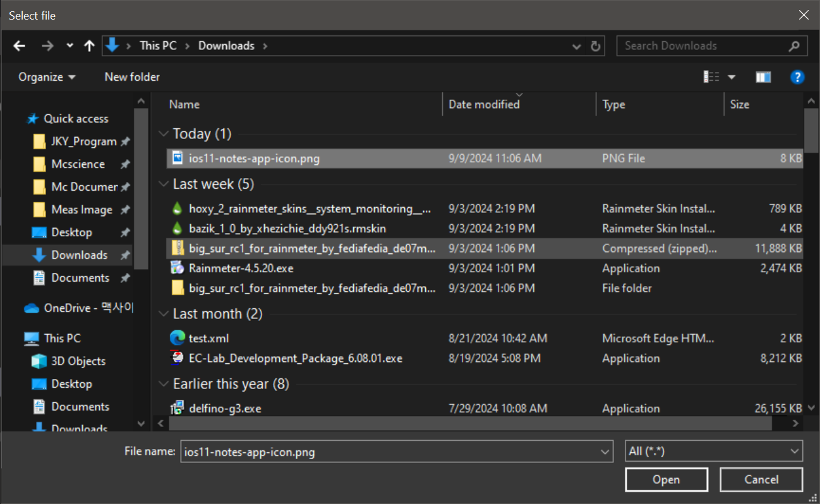The width and height of the screenshot is (820, 504).
Task: Go up one folder level
Action: point(89,46)
